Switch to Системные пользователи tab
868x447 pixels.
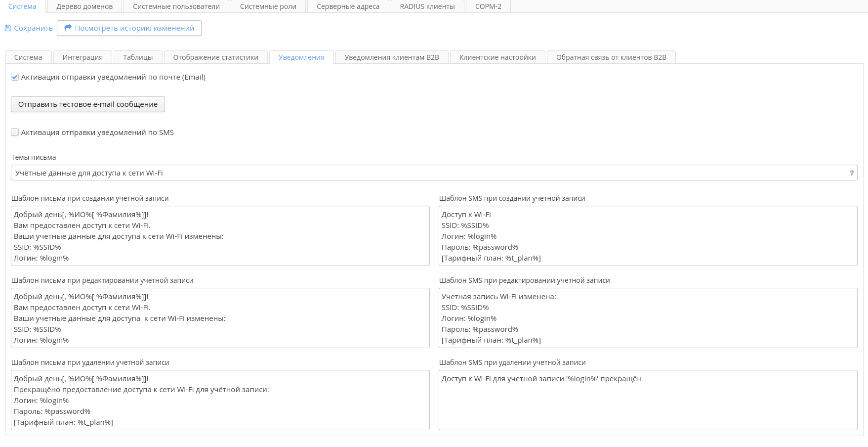pyautogui.click(x=176, y=6)
